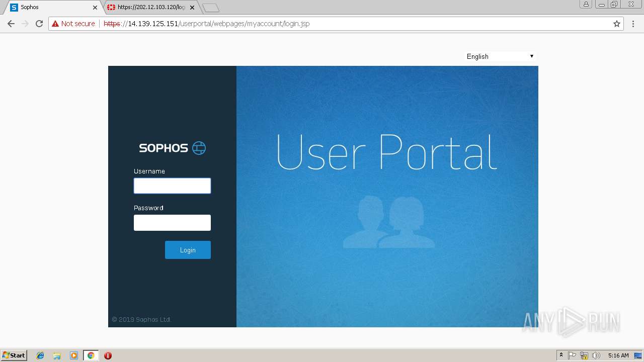This screenshot has width=644, height=362.
Task: Click the Sophos logo globe icon
Action: [x=199, y=148]
